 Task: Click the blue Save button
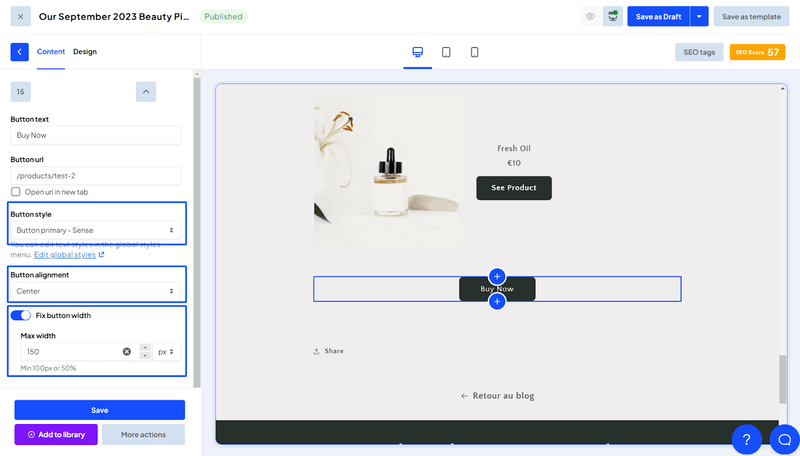(x=99, y=410)
